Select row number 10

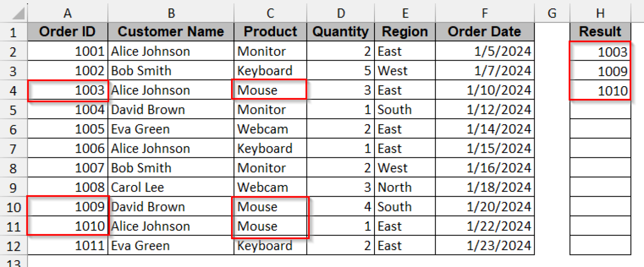coord(14,206)
